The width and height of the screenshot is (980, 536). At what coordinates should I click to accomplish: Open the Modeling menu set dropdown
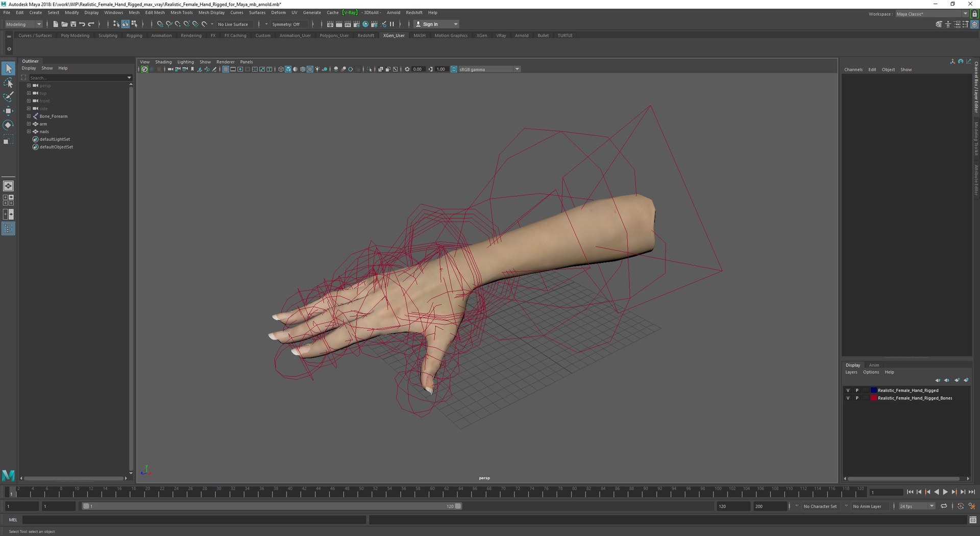(x=23, y=24)
